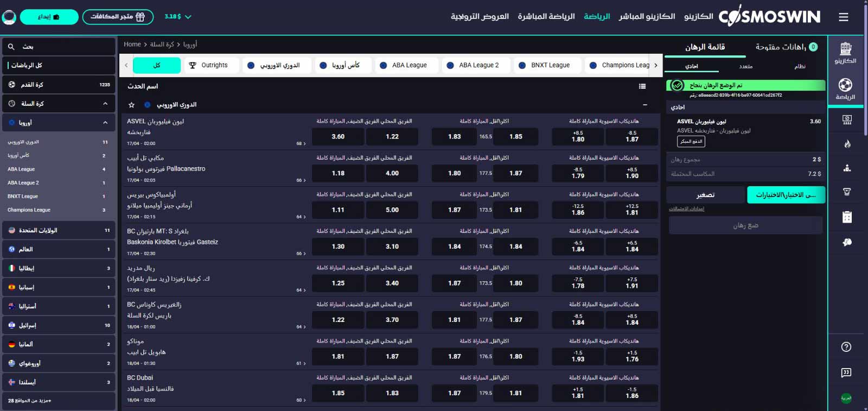Expand 66 markets for مكابي تل أبيب match
This screenshot has width=868, height=411.
point(301,180)
